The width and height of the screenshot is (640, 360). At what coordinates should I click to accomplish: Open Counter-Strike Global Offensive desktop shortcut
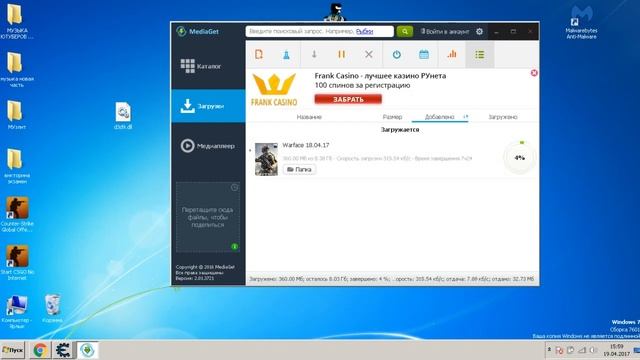(x=17, y=214)
